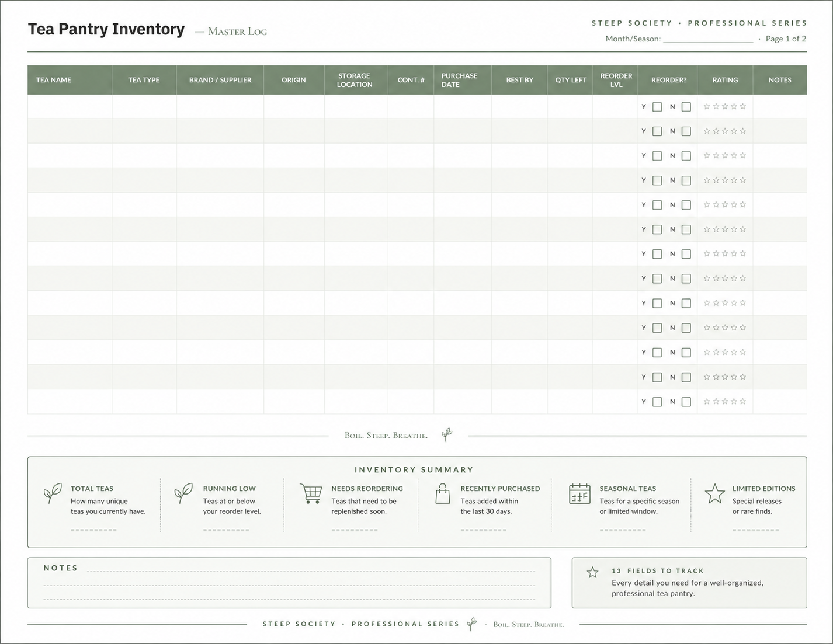Click the Total Teas dashed entry line
The height and width of the screenshot is (644, 833).
coord(93,530)
